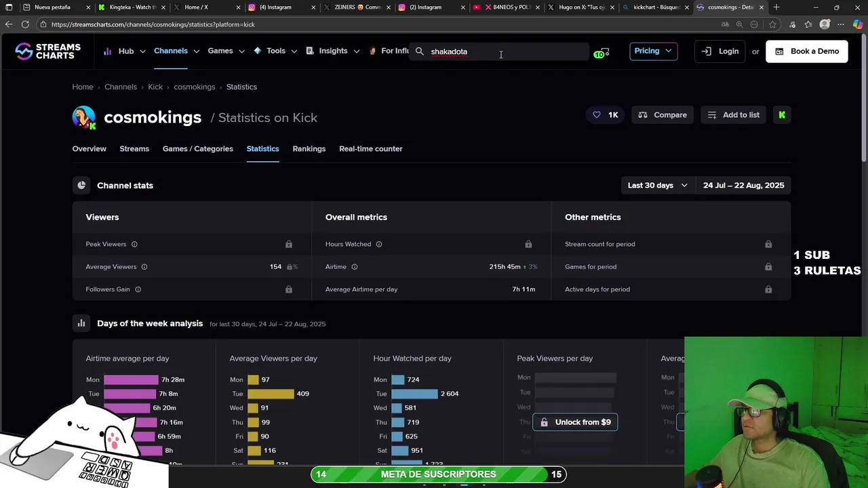The height and width of the screenshot is (488, 868).
Task: Expand the Tools menu chevron
Action: coord(294,52)
